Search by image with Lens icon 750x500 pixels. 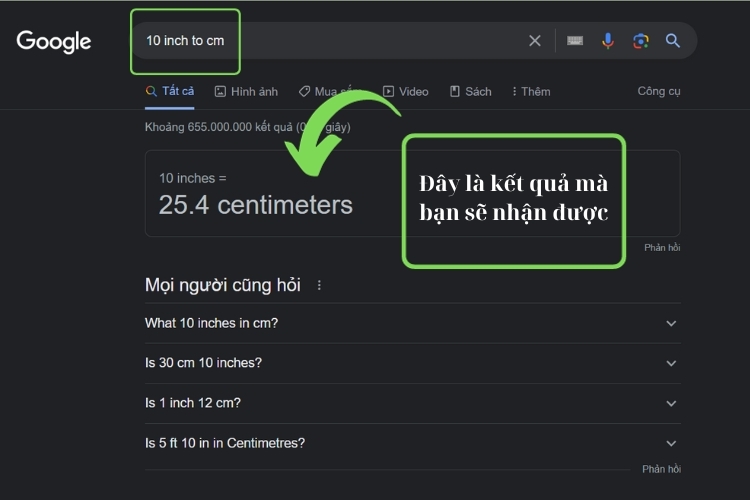(640, 41)
